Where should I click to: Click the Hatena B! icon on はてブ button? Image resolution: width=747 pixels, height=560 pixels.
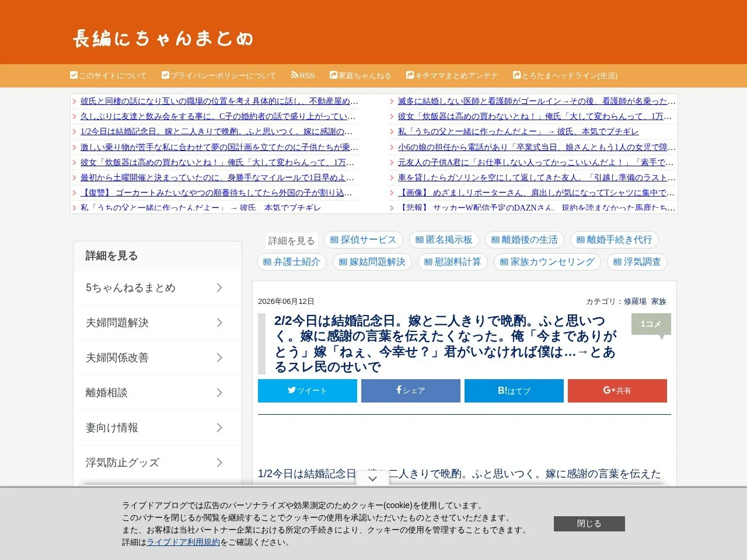coord(502,390)
